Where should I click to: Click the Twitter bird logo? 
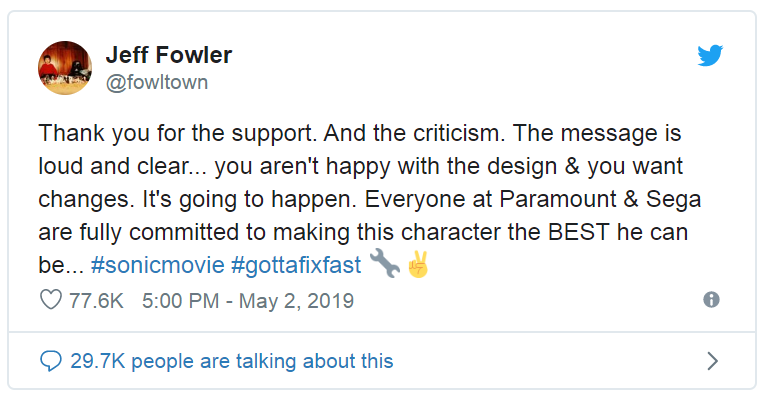pyautogui.click(x=710, y=55)
